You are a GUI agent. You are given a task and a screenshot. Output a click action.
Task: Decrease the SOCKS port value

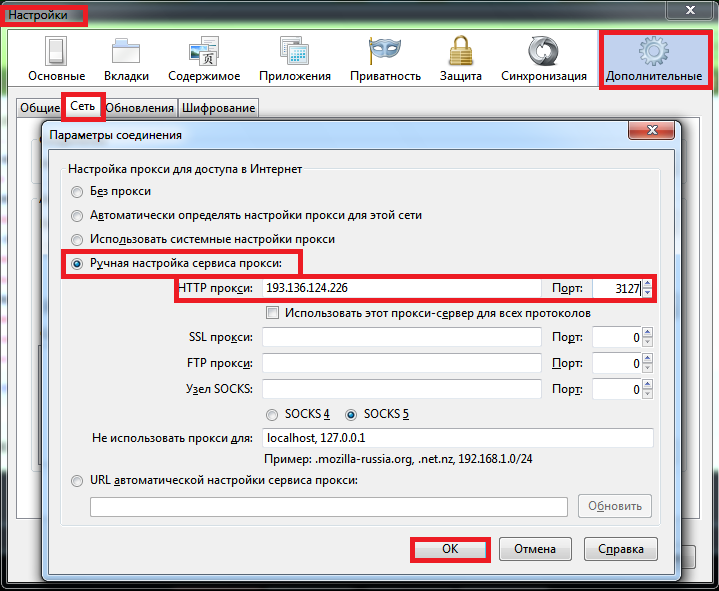[x=647, y=393]
